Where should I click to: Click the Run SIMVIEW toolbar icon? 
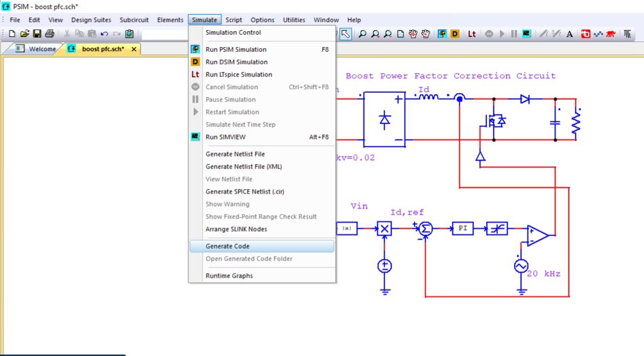pos(527,34)
